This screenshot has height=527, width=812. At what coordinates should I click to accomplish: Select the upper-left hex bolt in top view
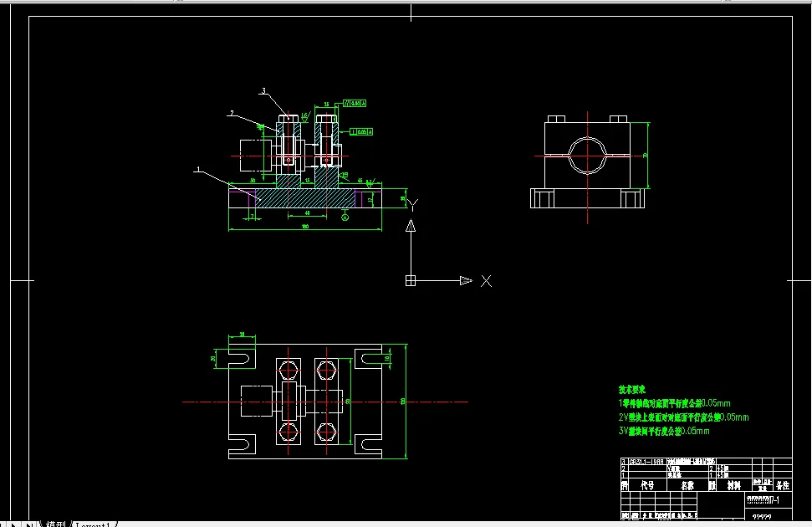289,371
